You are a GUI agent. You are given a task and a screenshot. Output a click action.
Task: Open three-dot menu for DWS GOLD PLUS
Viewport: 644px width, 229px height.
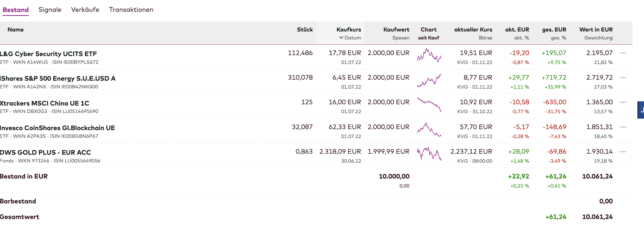pyautogui.click(x=623, y=152)
